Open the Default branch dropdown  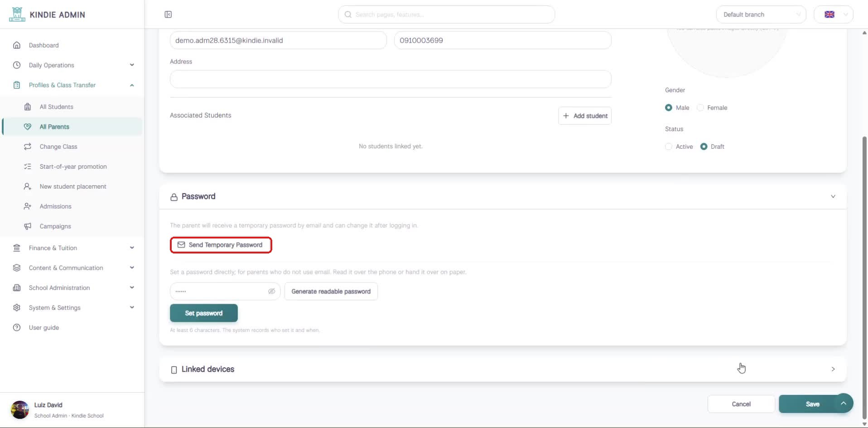pos(761,15)
